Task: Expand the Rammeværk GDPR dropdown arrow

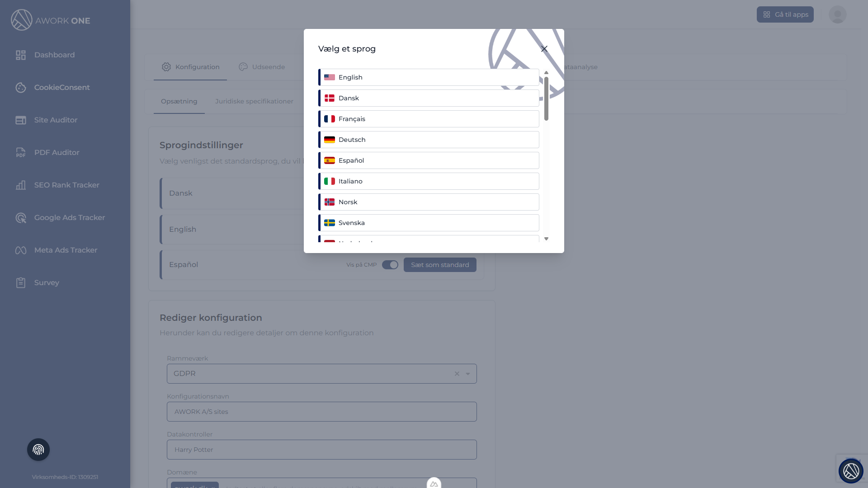Action: pyautogui.click(x=468, y=374)
